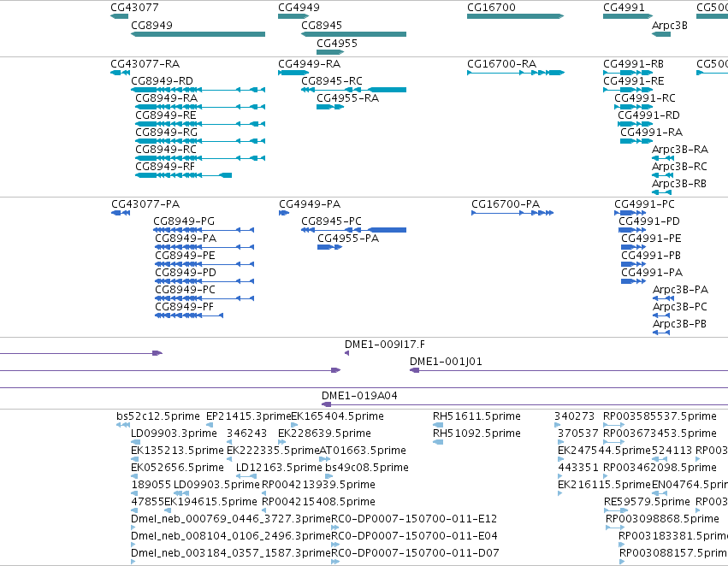Select transcript CG4991-RE label
728x566 pixels.
click(634, 81)
